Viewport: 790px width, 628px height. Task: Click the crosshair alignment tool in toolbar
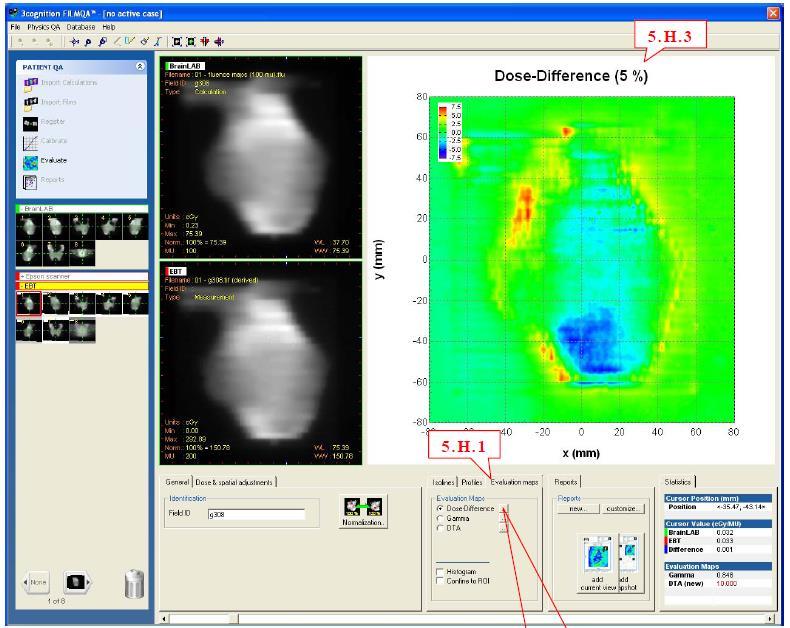(75, 42)
